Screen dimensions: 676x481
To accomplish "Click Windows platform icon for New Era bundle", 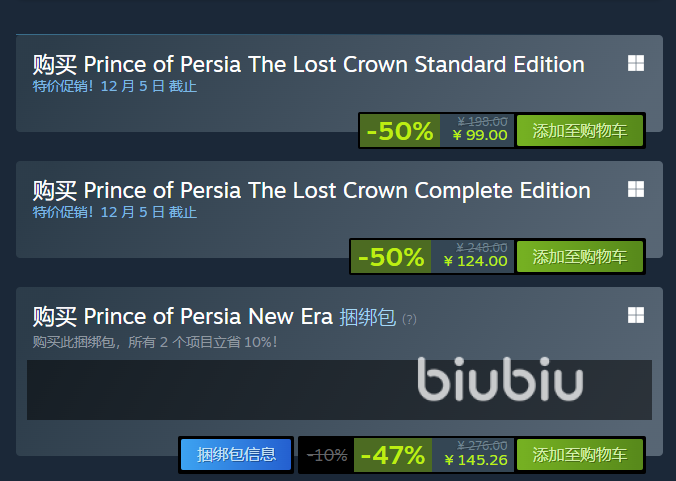I will (635, 315).
